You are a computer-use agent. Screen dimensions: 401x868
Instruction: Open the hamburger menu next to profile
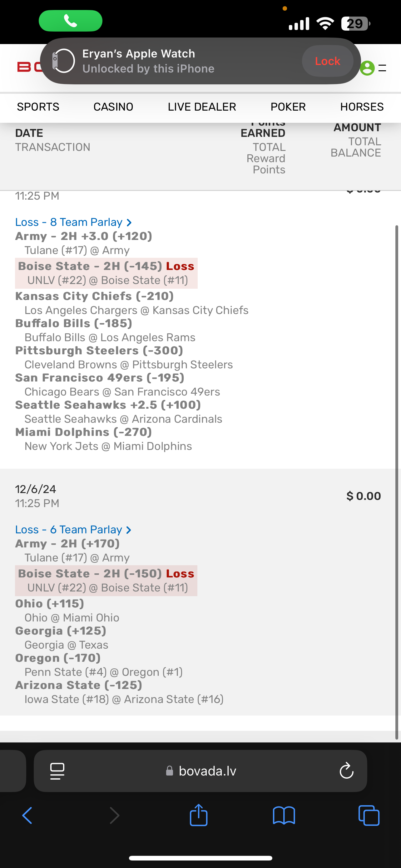click(382, 68)
